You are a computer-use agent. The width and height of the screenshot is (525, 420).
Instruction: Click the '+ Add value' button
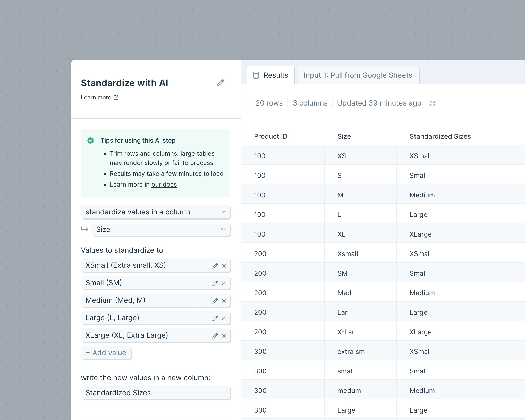point(106,353)
